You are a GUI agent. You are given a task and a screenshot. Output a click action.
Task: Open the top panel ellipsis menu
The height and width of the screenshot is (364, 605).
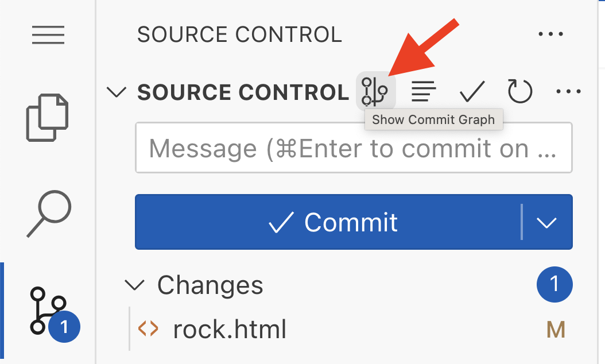[x=551, y=34]
